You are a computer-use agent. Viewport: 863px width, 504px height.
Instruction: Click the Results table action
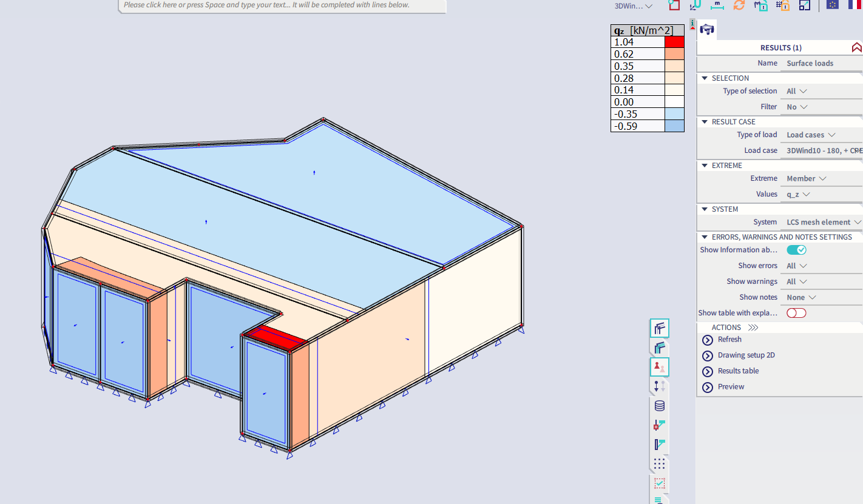click(738, 371)
